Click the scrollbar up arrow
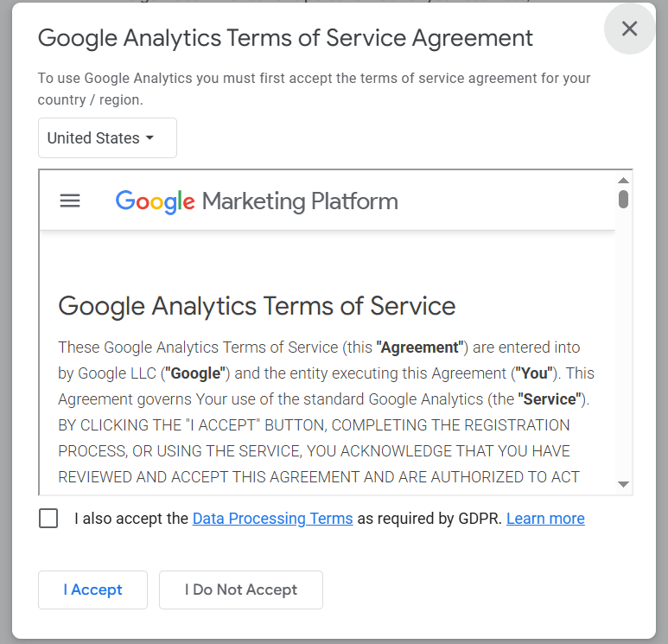The height and width of the screenshot is (644, 668). pos(623,180)
